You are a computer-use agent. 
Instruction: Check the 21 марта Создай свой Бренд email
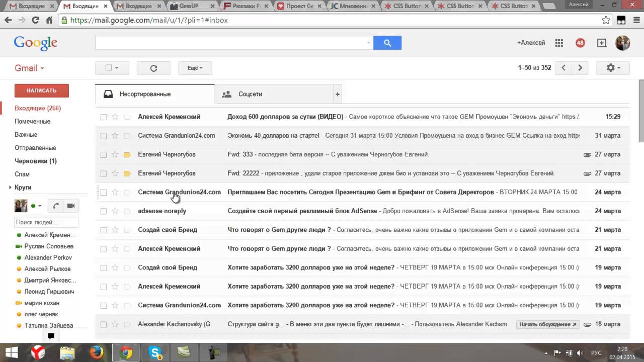click(103, 230)
